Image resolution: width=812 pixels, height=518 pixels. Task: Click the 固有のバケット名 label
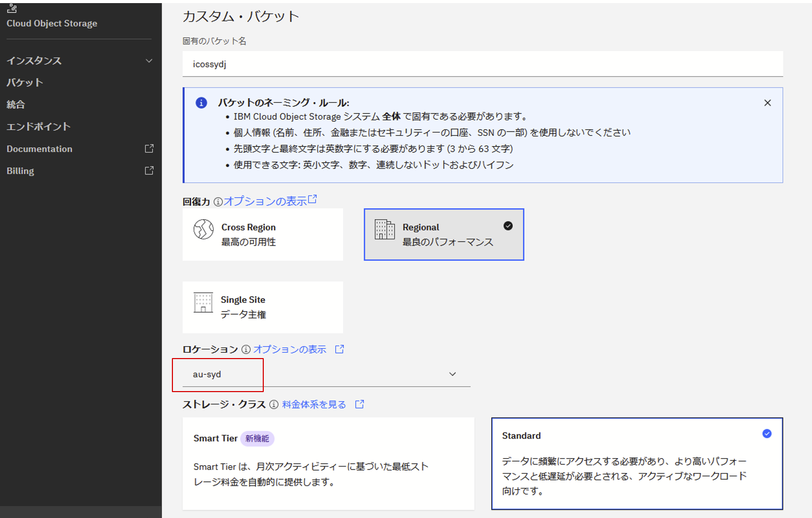[x=214, y=41]
